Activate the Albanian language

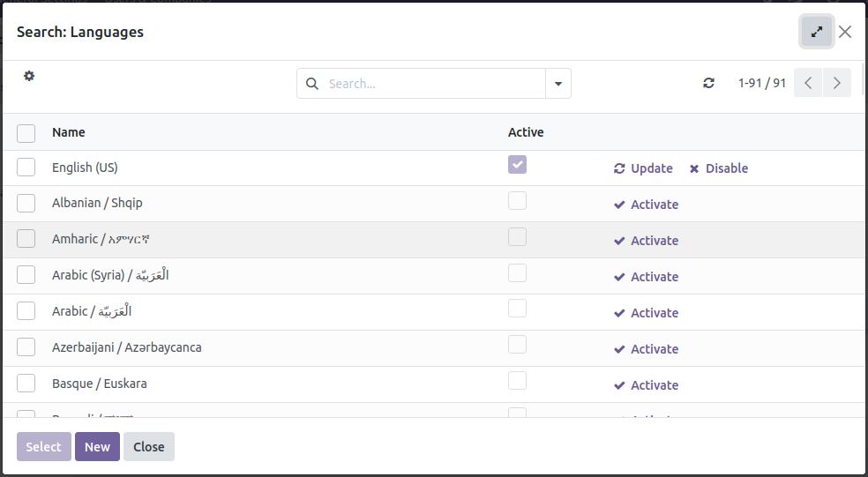(x=646, y=205)
